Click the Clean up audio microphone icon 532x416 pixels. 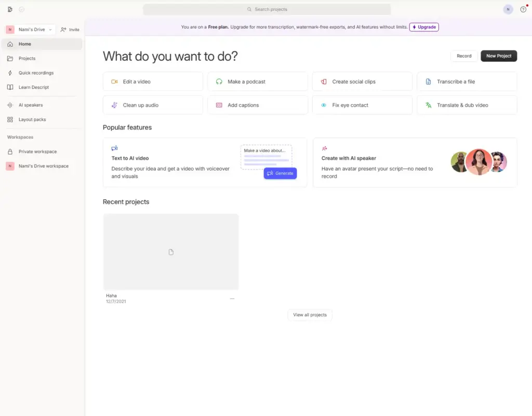[114, 105]
